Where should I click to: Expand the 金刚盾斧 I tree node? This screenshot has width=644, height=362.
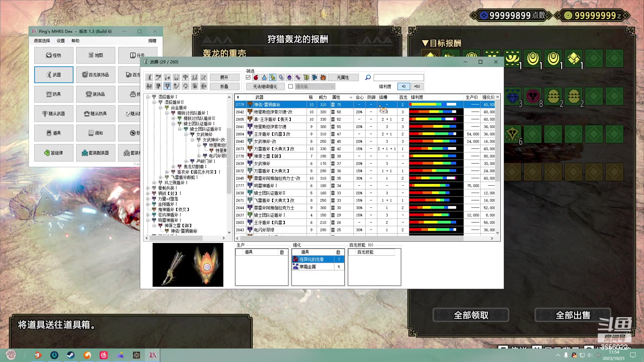coord(148,204)
